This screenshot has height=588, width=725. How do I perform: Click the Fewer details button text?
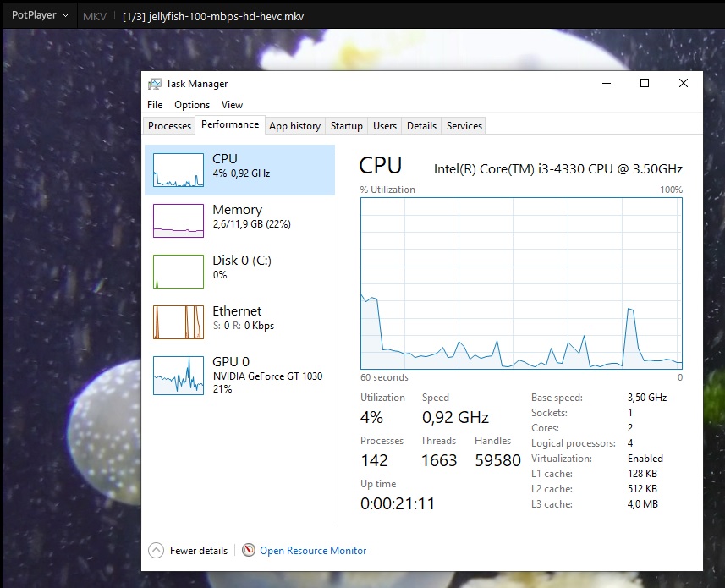(x=199, y=551)
